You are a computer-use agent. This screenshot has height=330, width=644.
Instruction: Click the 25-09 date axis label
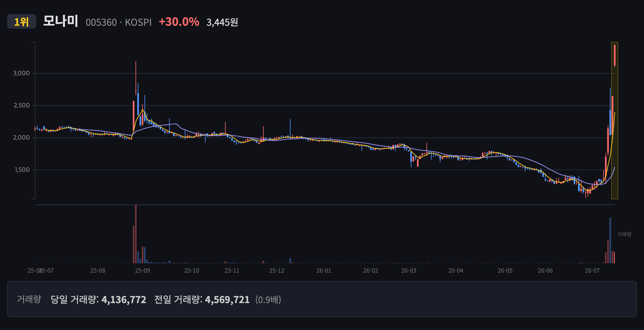point(143,271)
